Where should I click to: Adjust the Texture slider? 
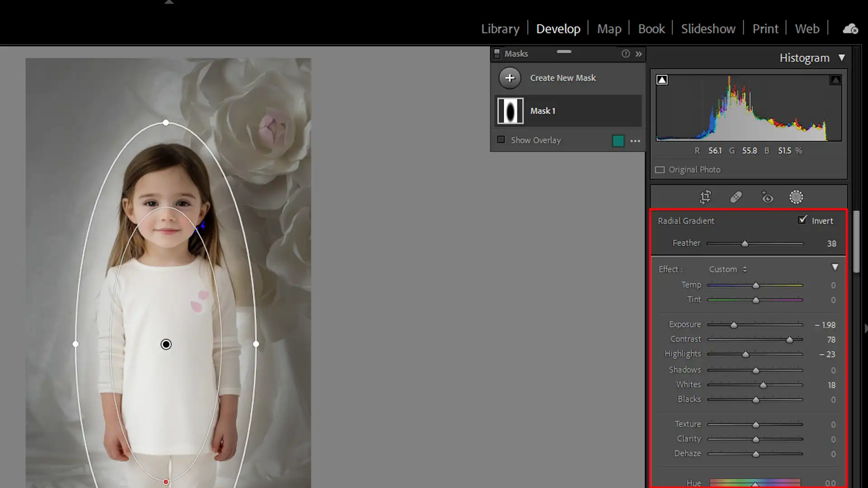(755, 424)
